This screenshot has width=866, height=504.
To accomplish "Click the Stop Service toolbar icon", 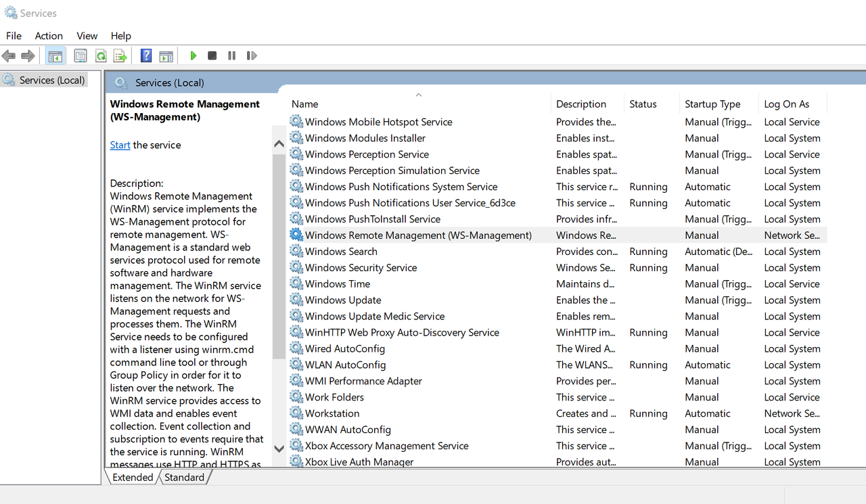I will point(212,55).
